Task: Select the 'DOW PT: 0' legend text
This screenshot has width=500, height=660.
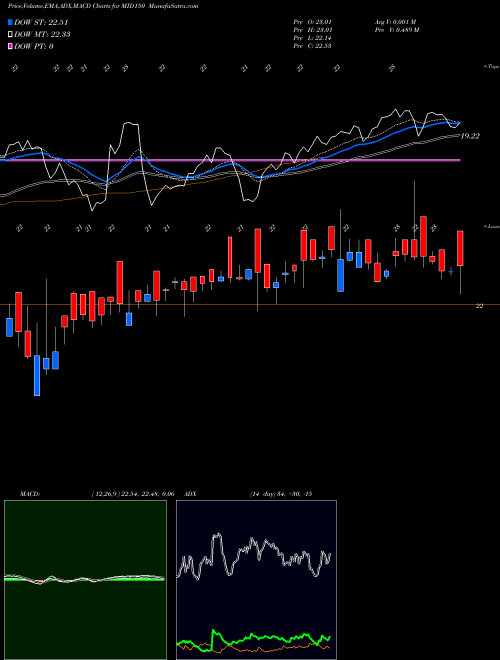Action: coord(34,46)
